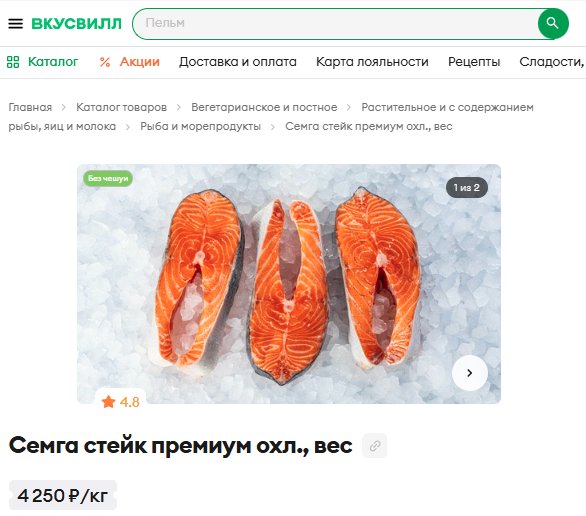Open Вегетарианское и постное breadcrumb
The width and height of the screenshot is (586, 516).
(x=264, y=107)
